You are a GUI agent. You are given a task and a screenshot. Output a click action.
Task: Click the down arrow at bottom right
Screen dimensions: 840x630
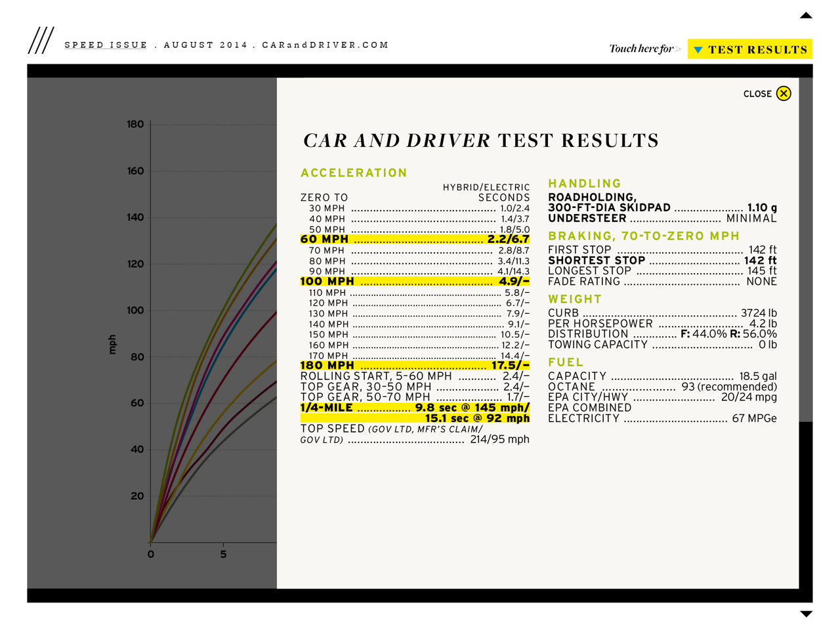pos(806,614)
